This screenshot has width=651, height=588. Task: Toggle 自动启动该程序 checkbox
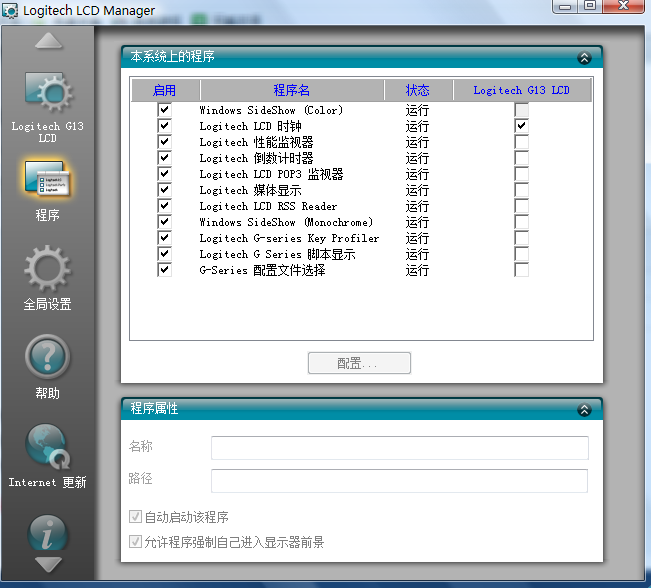[x=135, y=517]
